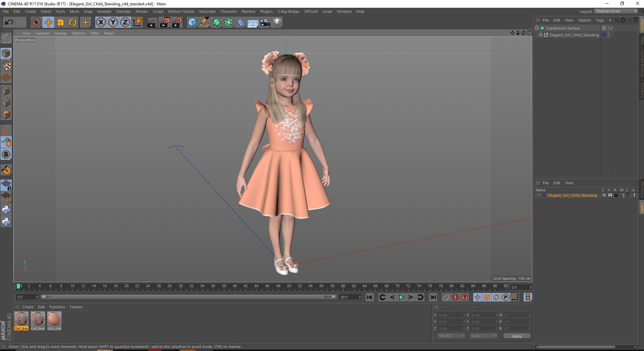The image size is (644, 351).
Task: Play the animation forward
Action: (x=401, y=297)
